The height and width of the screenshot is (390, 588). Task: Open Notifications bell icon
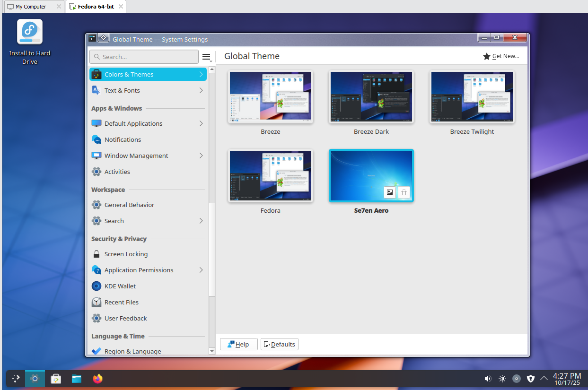click(x=97, y=139)
